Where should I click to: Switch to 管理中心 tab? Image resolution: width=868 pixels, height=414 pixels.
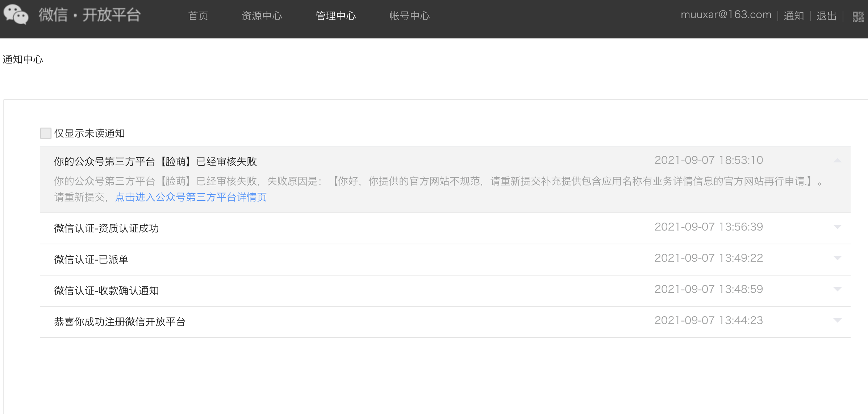pyautogui.click(x=336, y=16)
